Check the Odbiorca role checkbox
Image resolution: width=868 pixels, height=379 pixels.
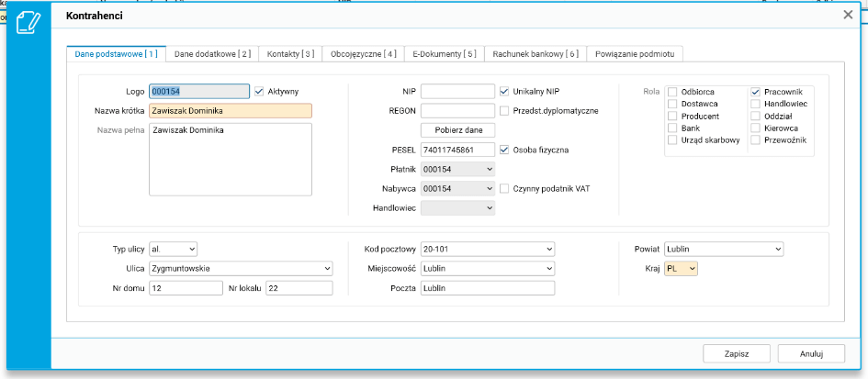pyautogui.click(x=672, y=92)
